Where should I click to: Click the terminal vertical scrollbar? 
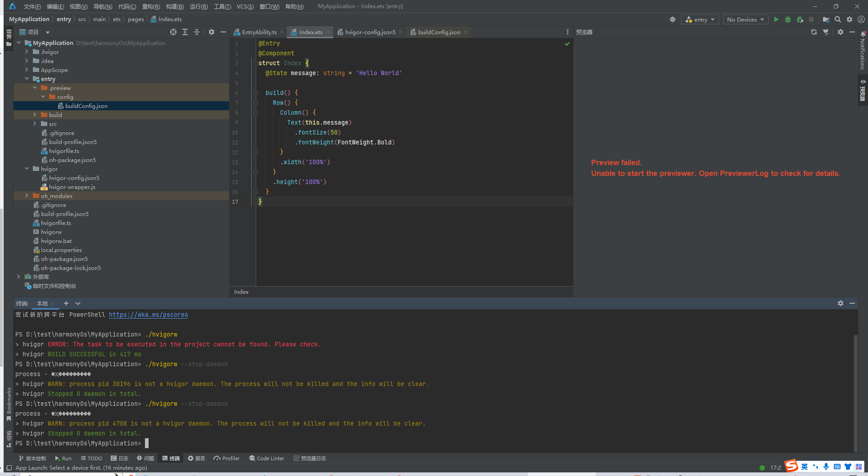click(x=855, y=392)
